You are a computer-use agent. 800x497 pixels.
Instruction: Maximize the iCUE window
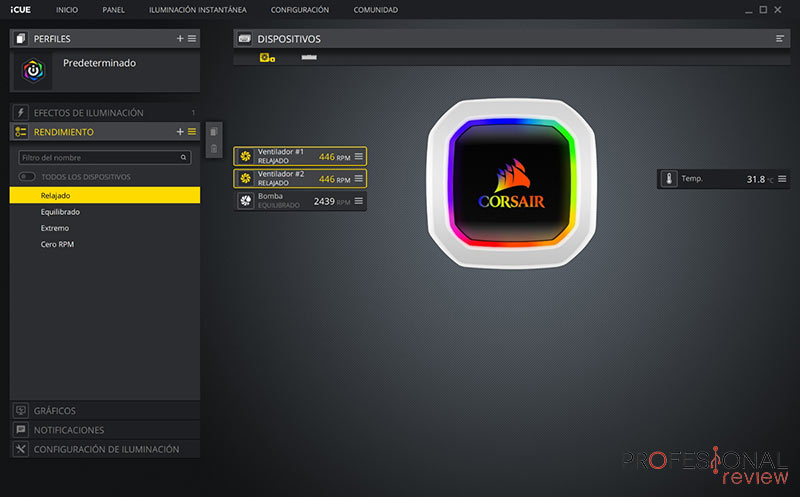pos(763,10)
